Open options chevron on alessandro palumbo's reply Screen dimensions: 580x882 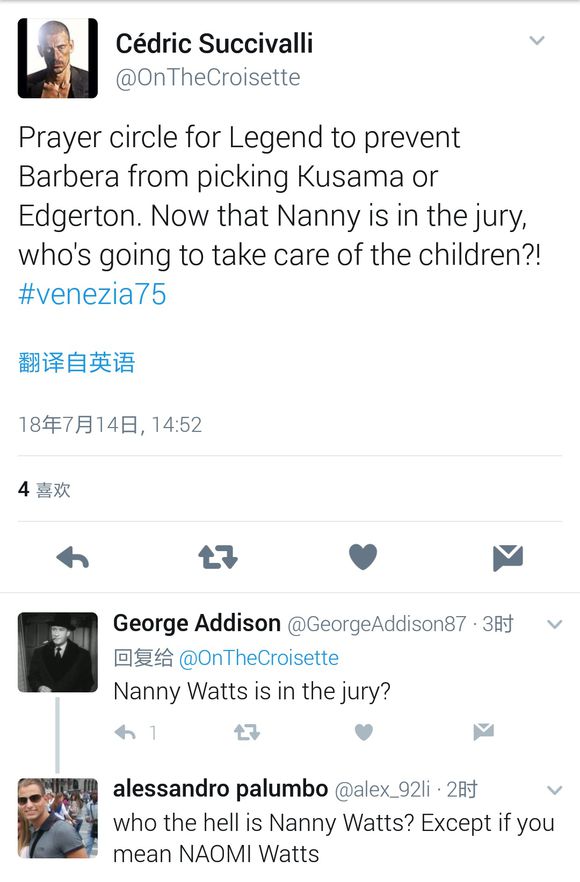click(555, 790)
